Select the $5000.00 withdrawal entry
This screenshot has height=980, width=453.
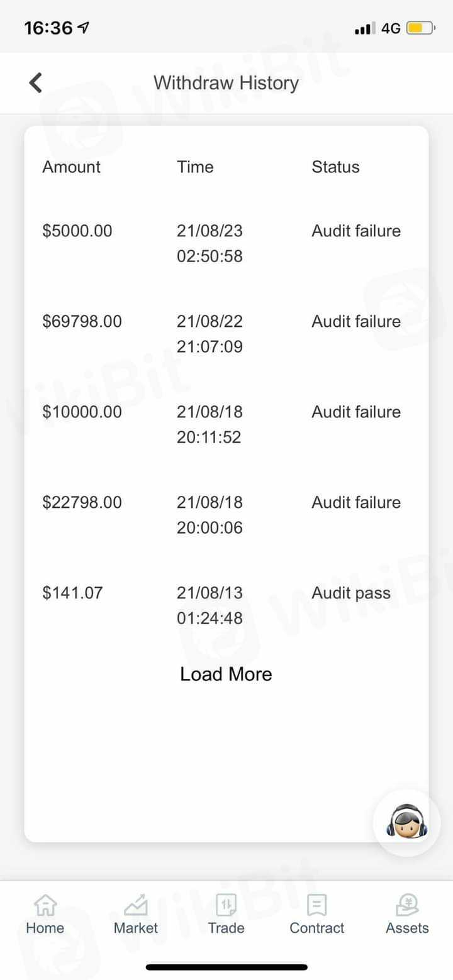[x=77, y=231]
